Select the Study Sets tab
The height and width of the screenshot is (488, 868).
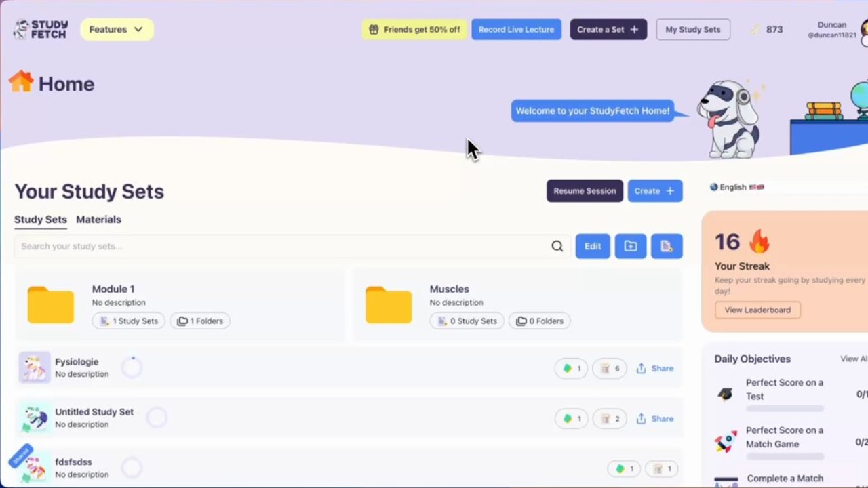coord(41,220)
